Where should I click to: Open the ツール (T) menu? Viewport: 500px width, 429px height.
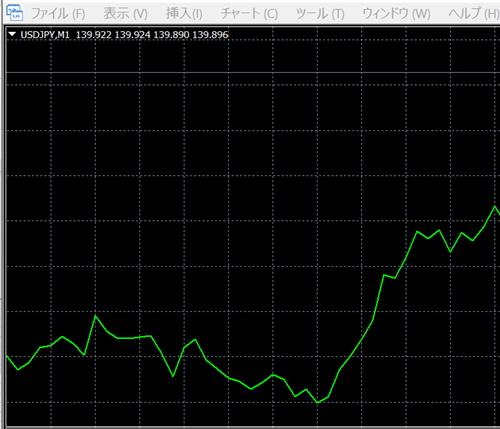(x=320, y=14)
